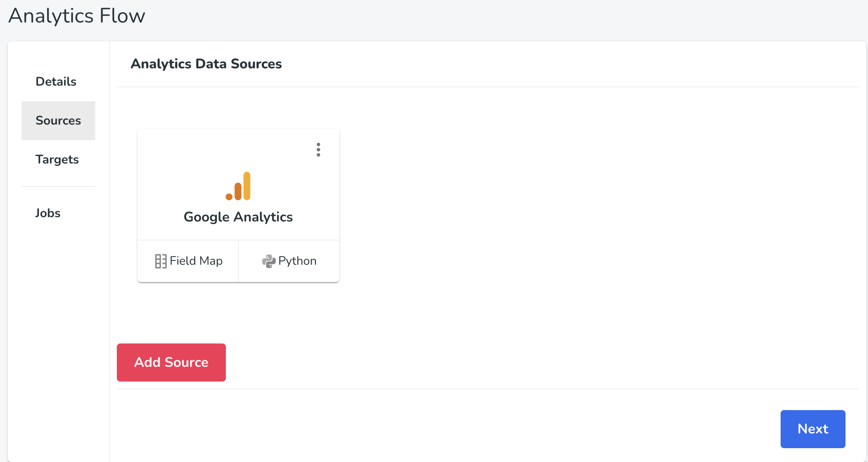The image size is (868, 462).
Task: Click the Field Map grid icon
Action: pos(161,261)
